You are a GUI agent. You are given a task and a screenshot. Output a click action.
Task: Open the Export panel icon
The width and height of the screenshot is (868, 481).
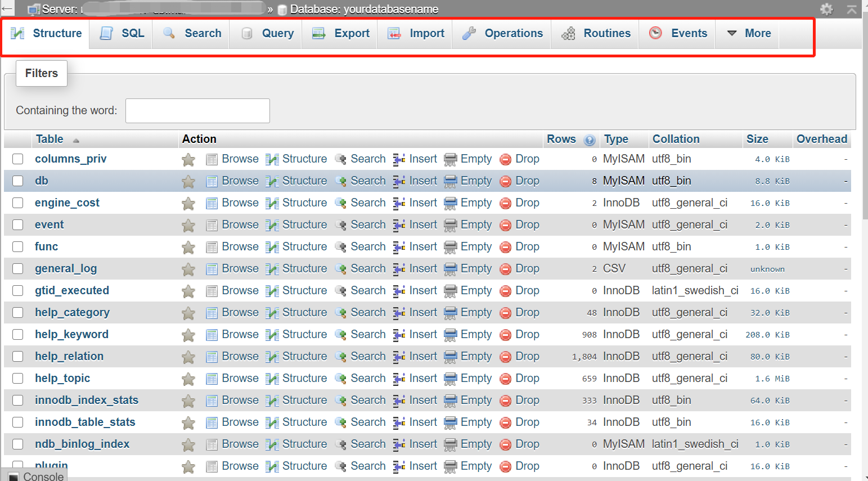(319, 33)
